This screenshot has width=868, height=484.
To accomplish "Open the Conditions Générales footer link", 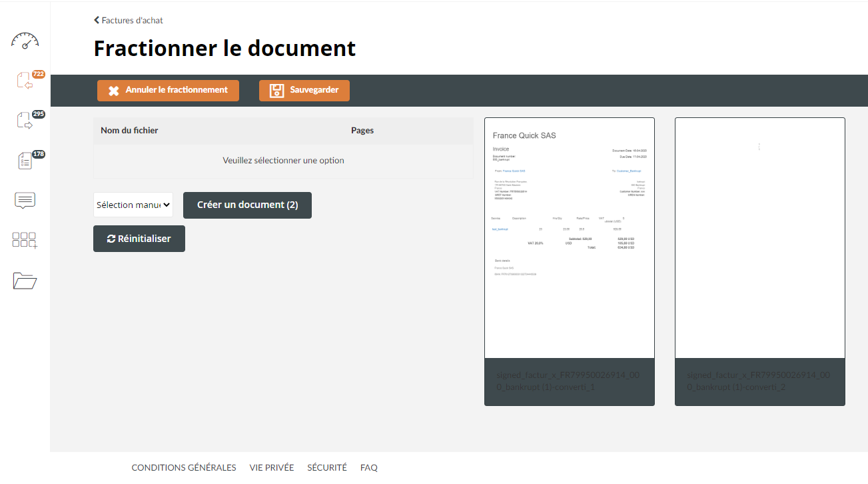I will click(184, 468).
